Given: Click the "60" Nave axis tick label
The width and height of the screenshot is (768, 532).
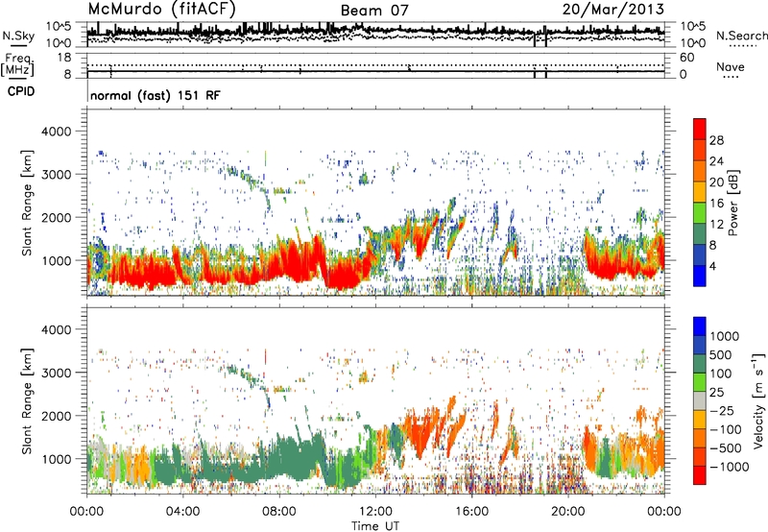Looking at the screenshot, I should [x=686, y=58].
